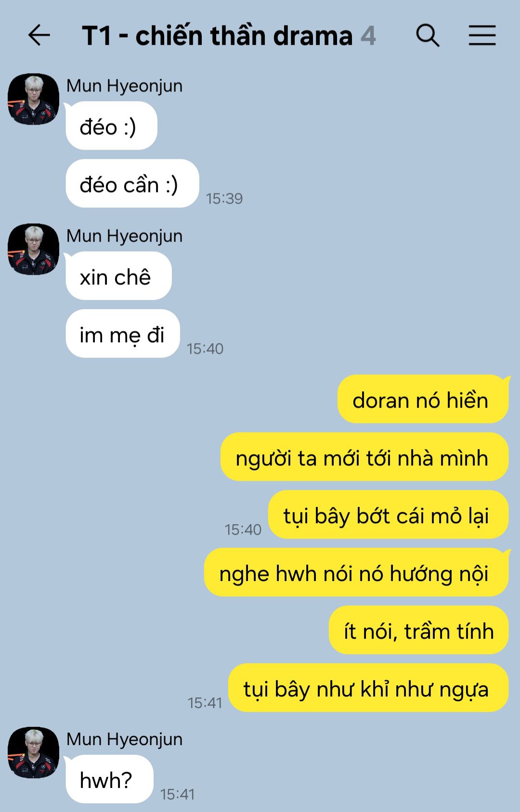The height and width of the screenshot is (812, 520).
Task: Tap the back arrow icon
Action: [39, 35]
